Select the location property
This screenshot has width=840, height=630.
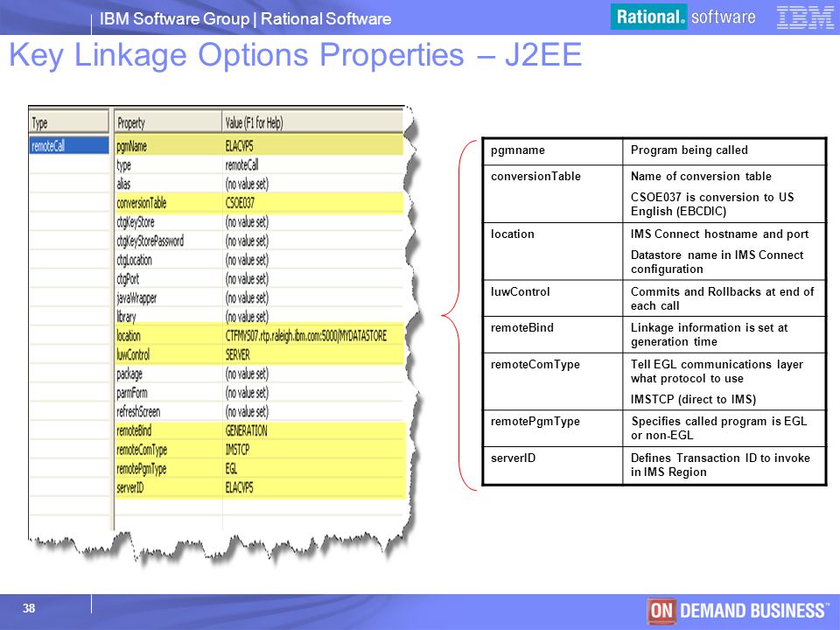pyautogui.click(x=129, y=336)
